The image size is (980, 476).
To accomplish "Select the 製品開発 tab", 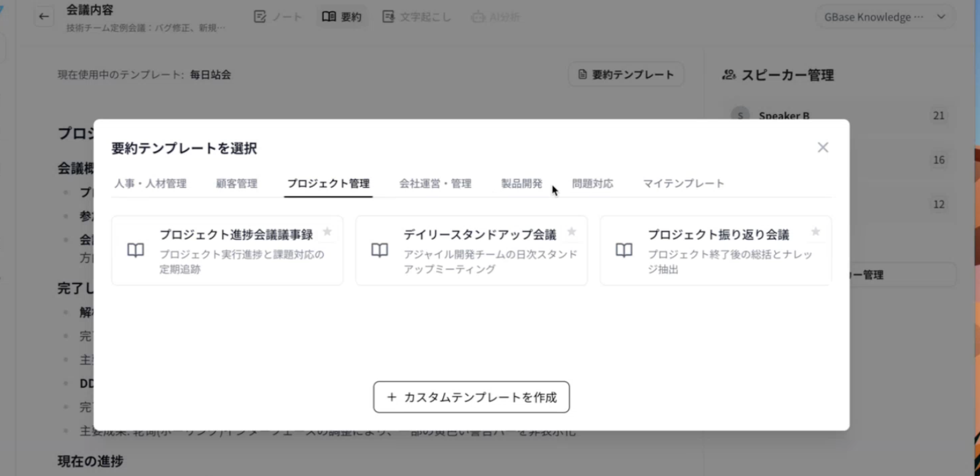I will tap(521, 184).
